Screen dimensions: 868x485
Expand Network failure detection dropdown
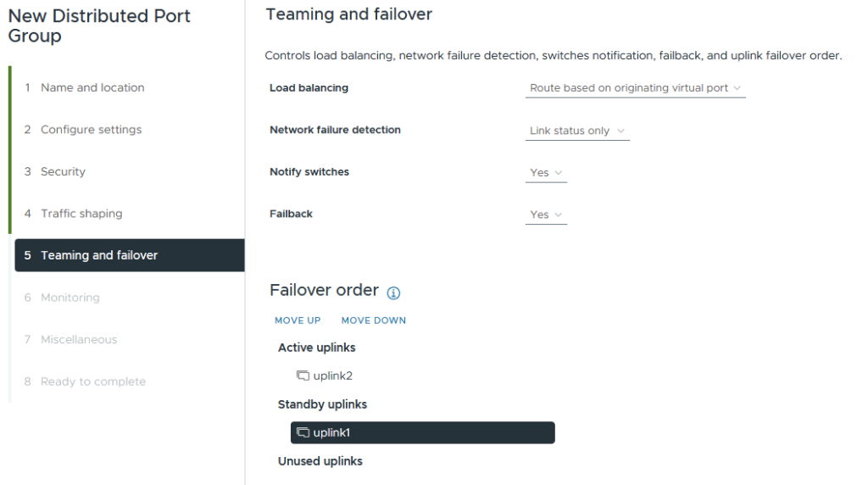576,131
